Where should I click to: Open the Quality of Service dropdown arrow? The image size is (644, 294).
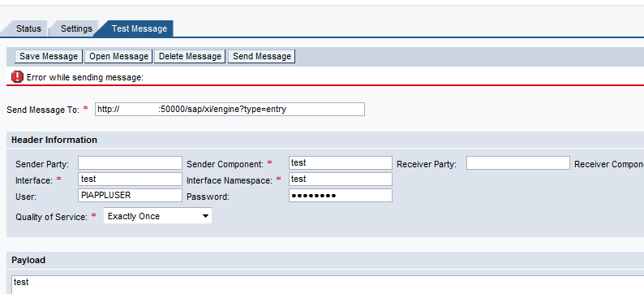tap(206, 216)
